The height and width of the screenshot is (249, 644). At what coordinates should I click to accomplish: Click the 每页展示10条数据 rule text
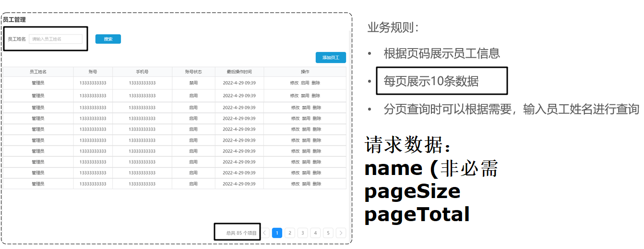point(431,81)
